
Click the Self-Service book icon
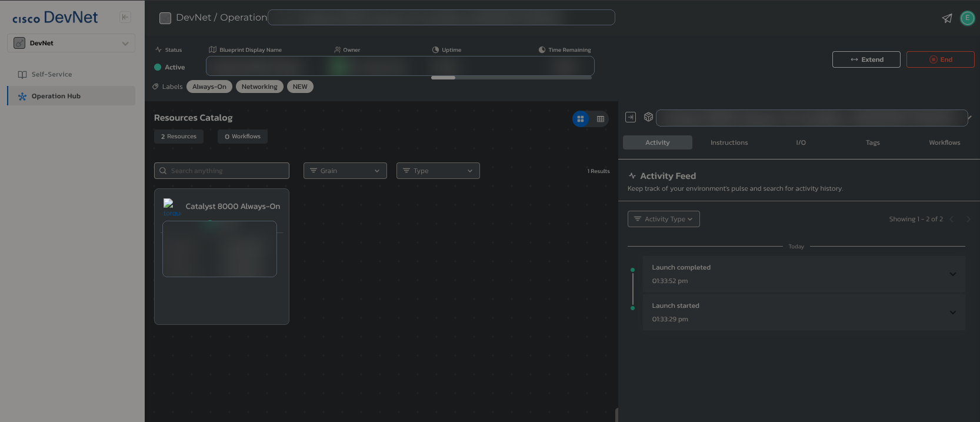pyautogui.click(x=22, y=75)
